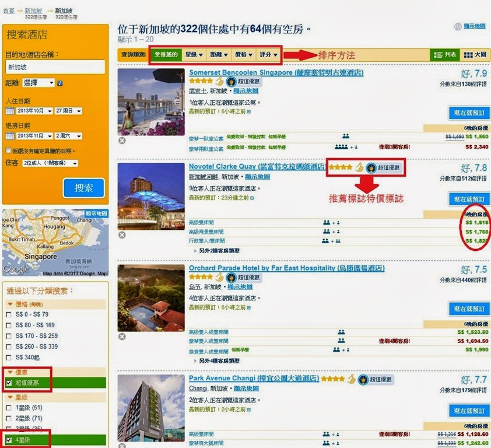
Task: Click Park Avenue latest booking info icon
Action: [x=248, y=409]
